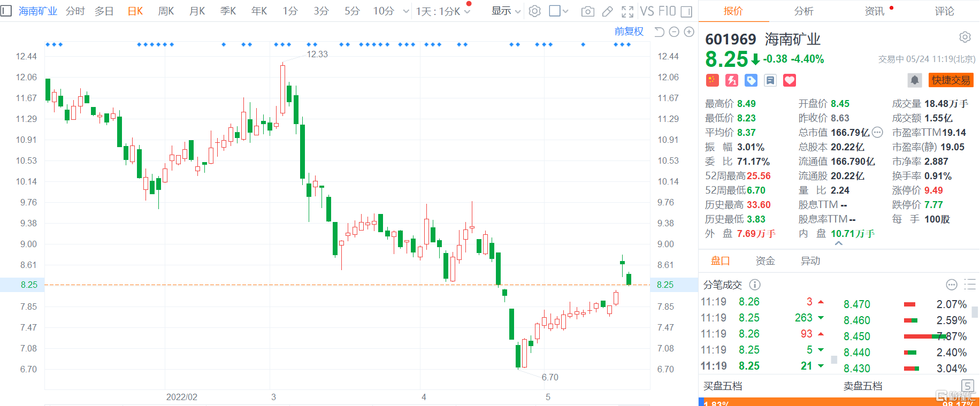Image resolution: width=980 pixels, height=406 pixels.
Task: Expand more minute interval options
Action: [x=406, y=11]
